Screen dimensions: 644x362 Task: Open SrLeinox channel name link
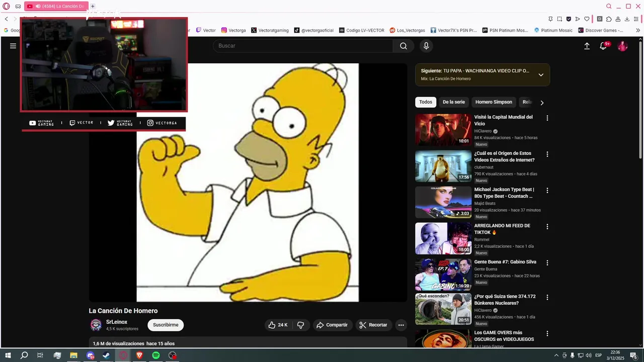click(117, 322)
